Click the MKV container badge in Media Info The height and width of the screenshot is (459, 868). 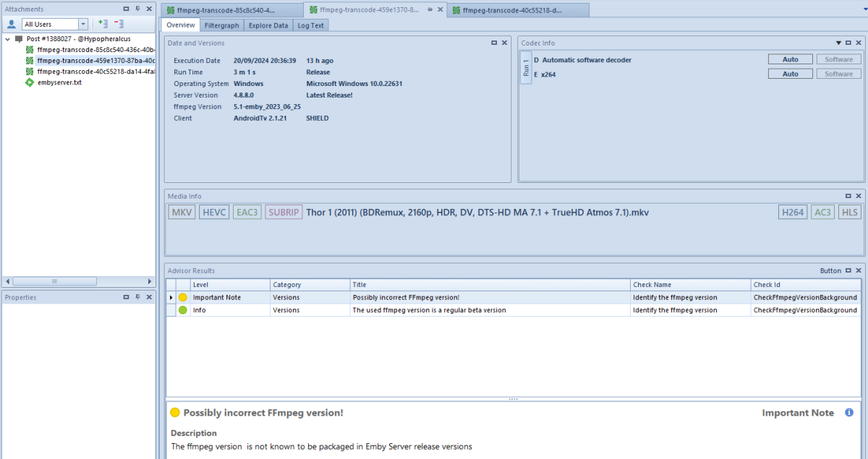181,212
